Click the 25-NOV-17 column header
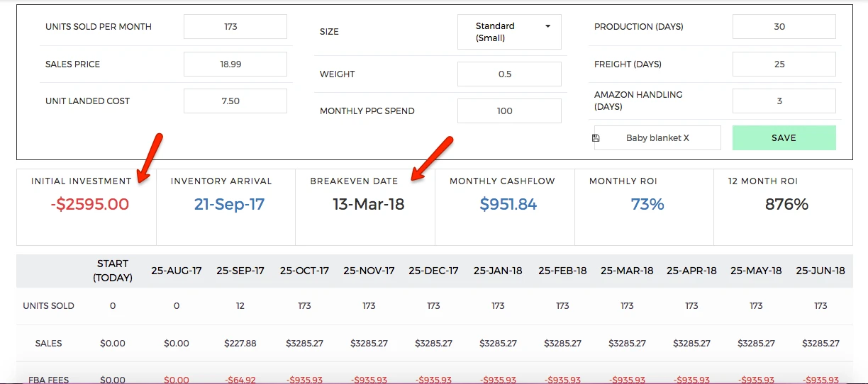This screenshot has height=384, width=868. (x=369, y=271)
